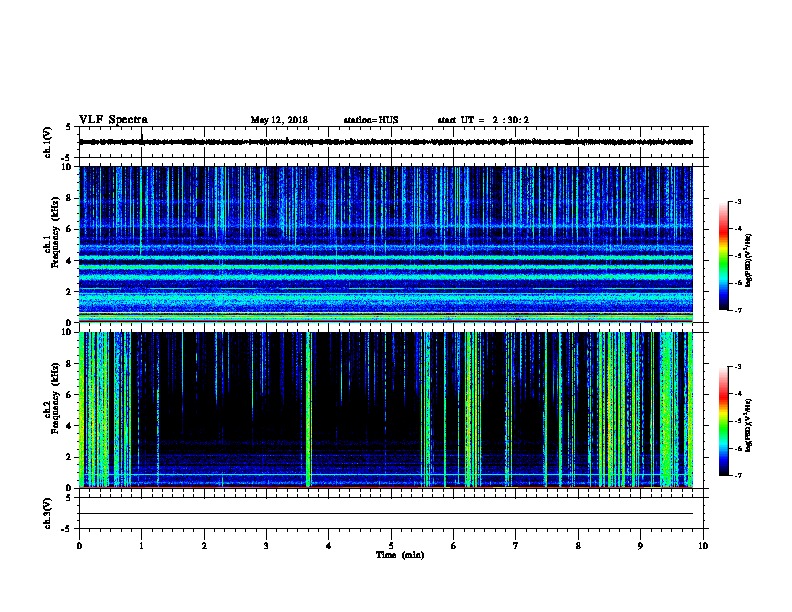The image size is (792, 612).
Task: Click the flat ch.3 waveform trace line
Action: (386, 514)
